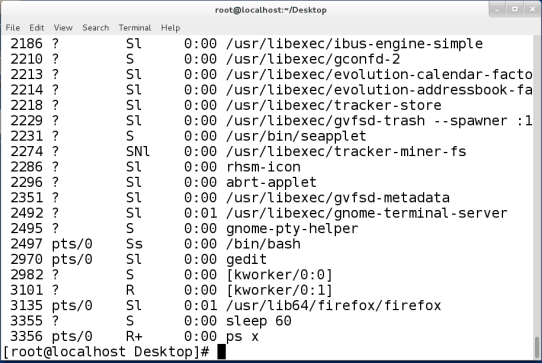Click the Ss status value
542x363 pixels.
(134, 244)
